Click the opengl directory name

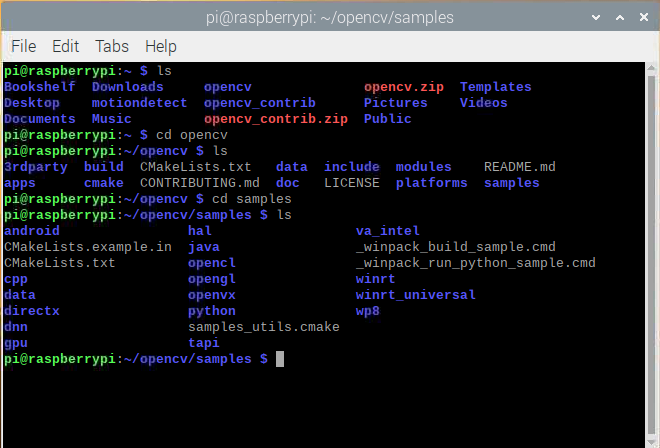[x=212, y=279]
